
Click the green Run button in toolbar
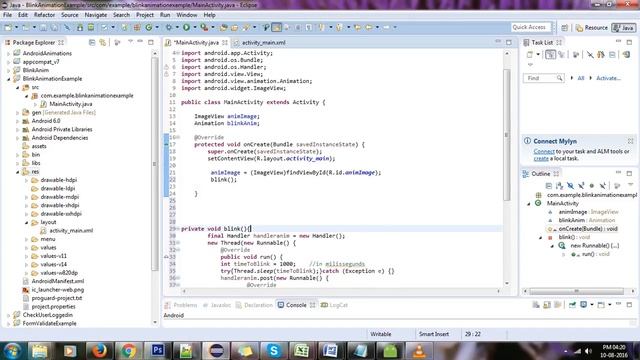[x=186, y=27]
